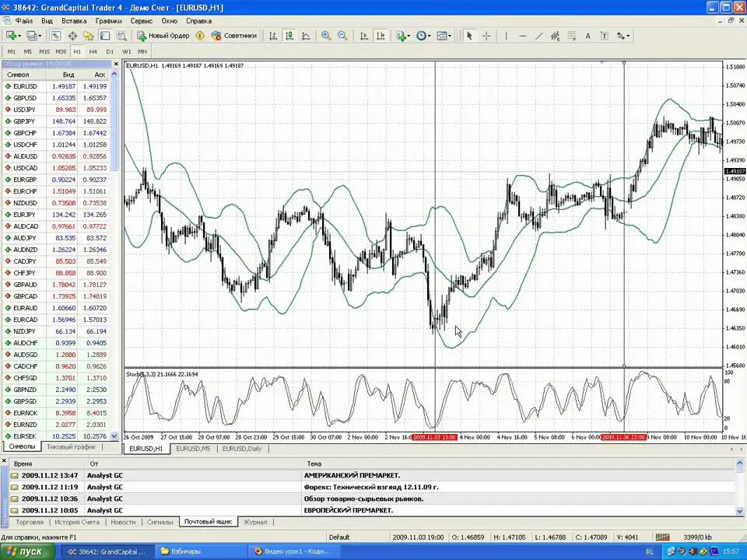The height and width of the screenshot is (560, 747).
Task: Select the cursor arrow tool
Action: (x=469, y=36)
